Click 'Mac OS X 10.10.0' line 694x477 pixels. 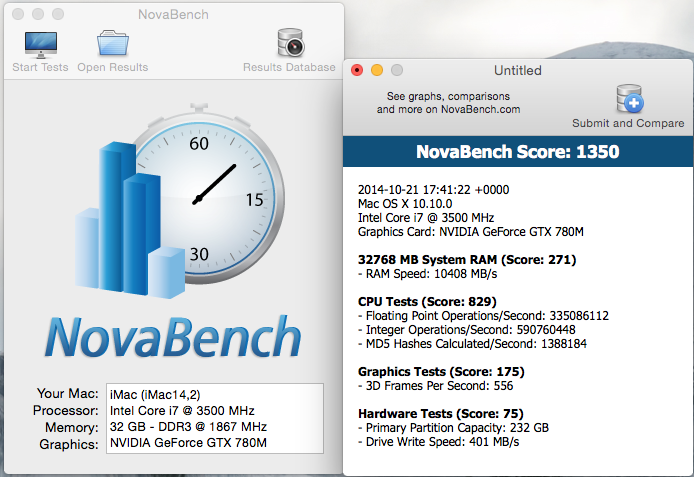point(405,204)
